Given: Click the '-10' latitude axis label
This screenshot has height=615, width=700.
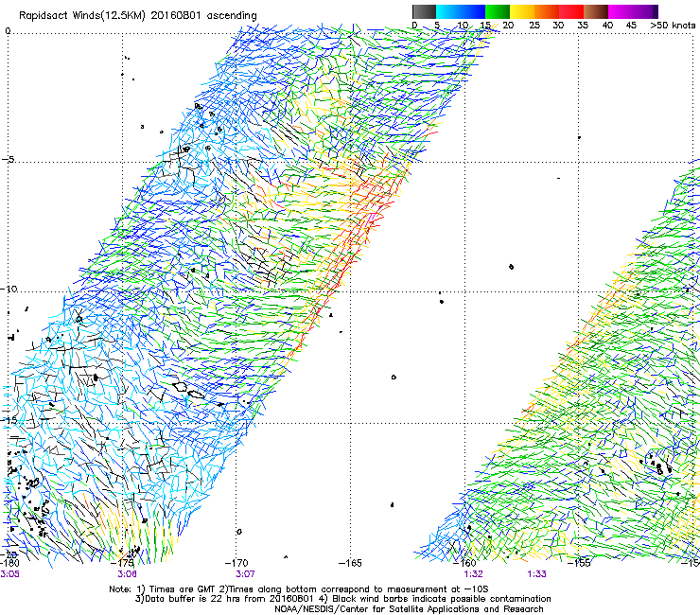Looking at the screenshot, I should click(9, 289).
